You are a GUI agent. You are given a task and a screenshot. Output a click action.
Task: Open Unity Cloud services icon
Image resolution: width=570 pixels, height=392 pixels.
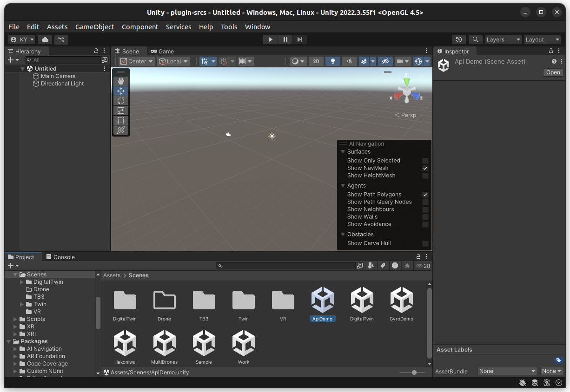coord(45,39)
